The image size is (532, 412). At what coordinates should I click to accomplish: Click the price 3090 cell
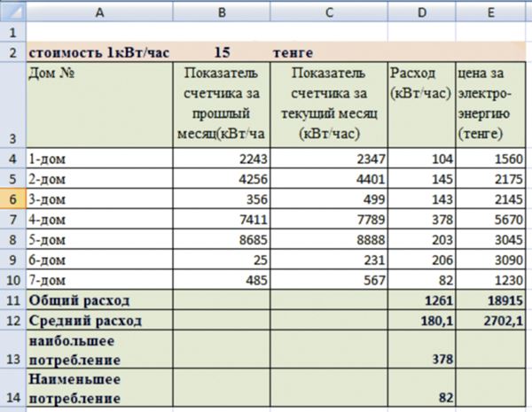[x=490, y=260]
